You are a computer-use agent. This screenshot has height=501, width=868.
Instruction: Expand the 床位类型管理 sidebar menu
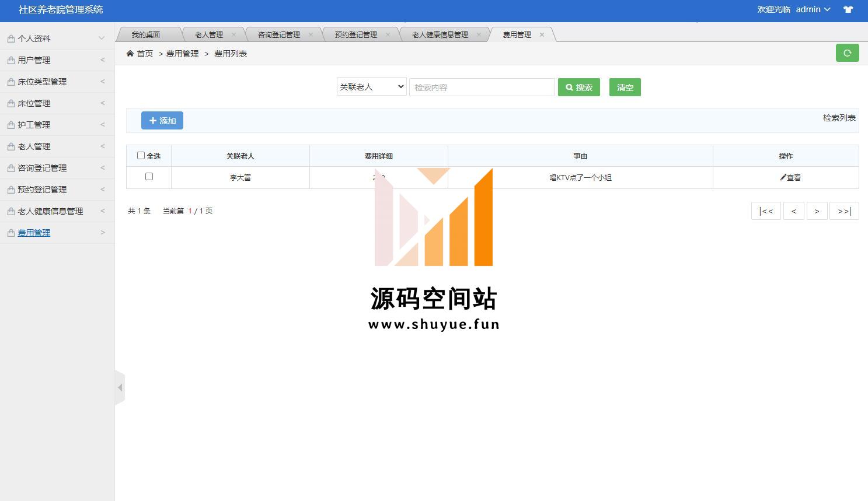(x=57, y=82)
